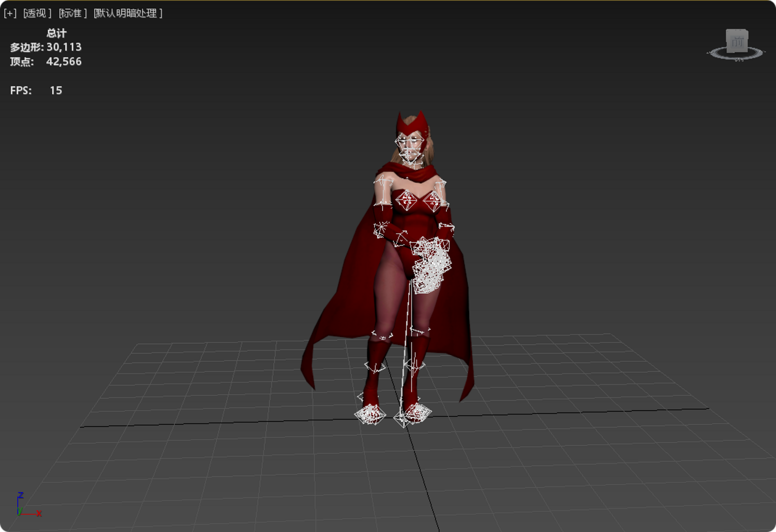Click the 42,566 vertex count value
The image size is (776, 532).
[64, 62]
